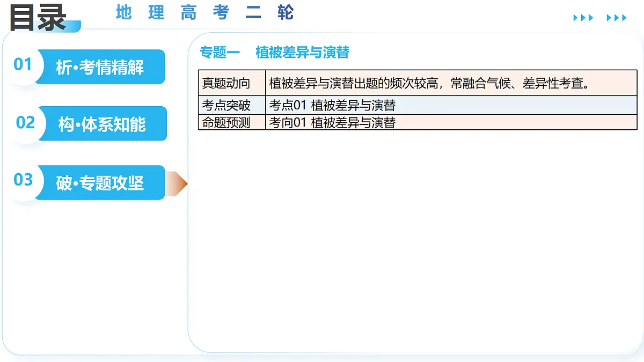Click the 目录 heading
644x362 pixels.
click(x=38, y=17)
